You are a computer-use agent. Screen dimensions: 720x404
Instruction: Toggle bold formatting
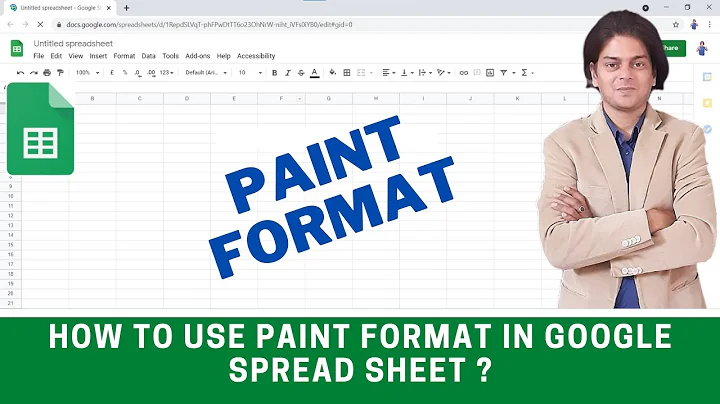275,73
